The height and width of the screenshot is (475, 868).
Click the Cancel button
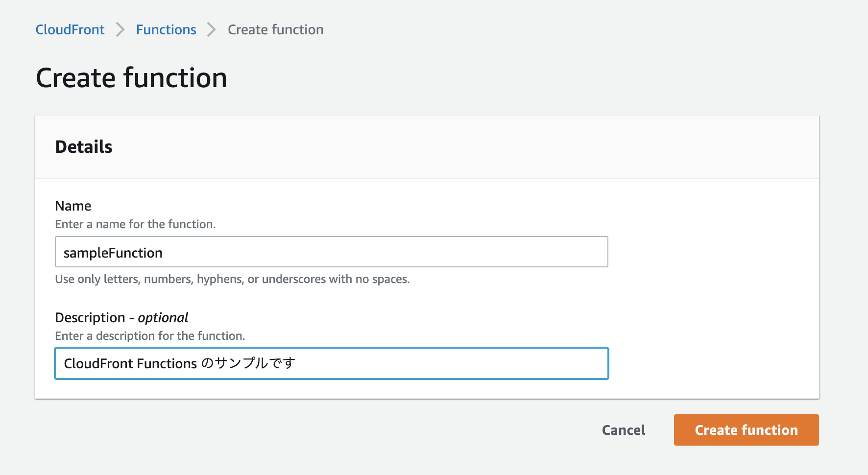[x=623, y=430]
